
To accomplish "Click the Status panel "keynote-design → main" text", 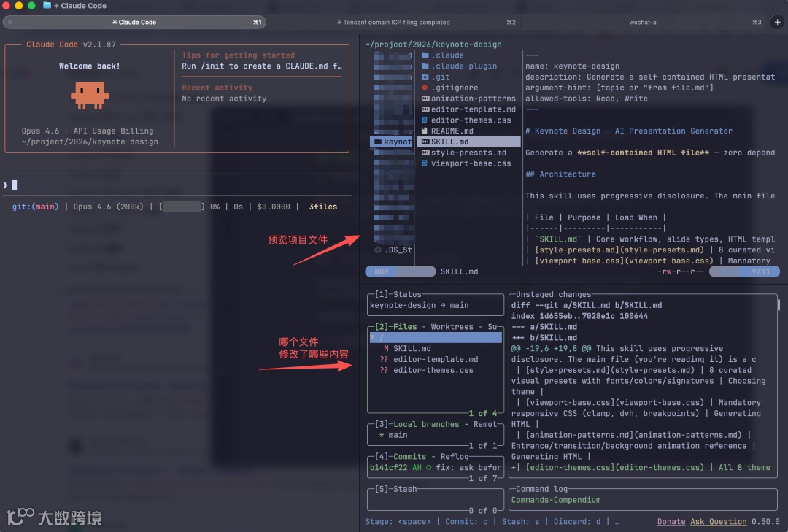I will coord(419,305).
